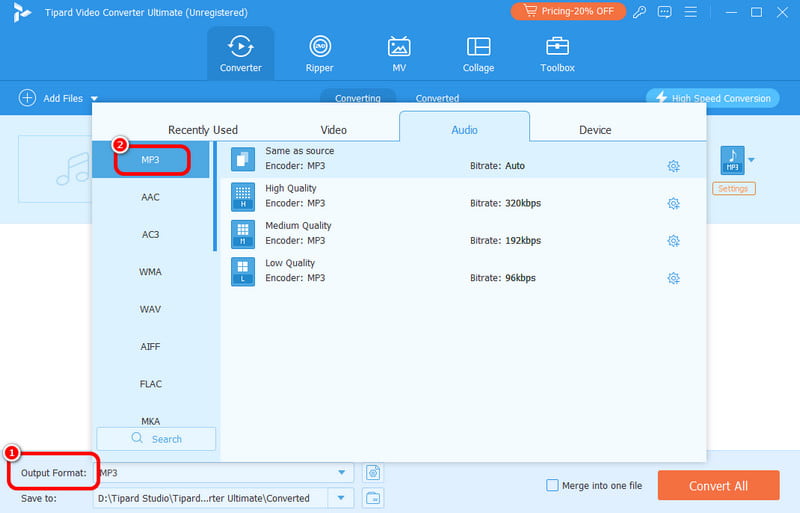
Task: Select FLAC in the format list
Action: coord(151,383)
